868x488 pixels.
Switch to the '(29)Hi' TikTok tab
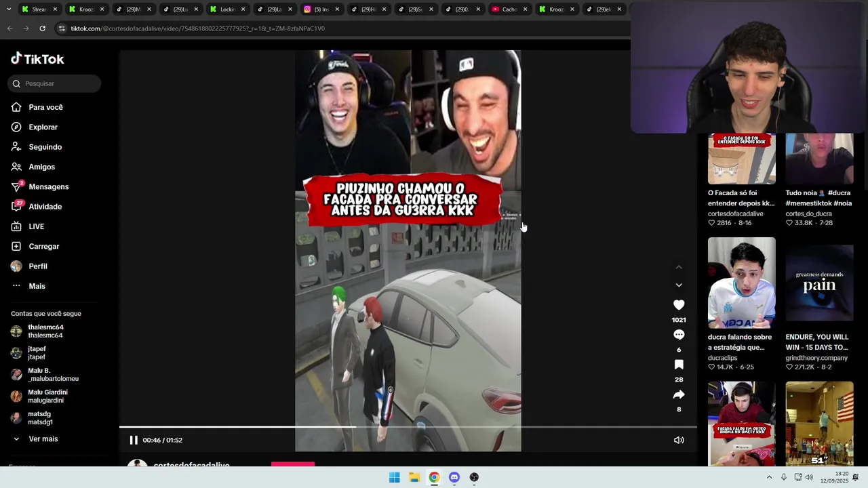pyautogui.click(x=368, y=9)
